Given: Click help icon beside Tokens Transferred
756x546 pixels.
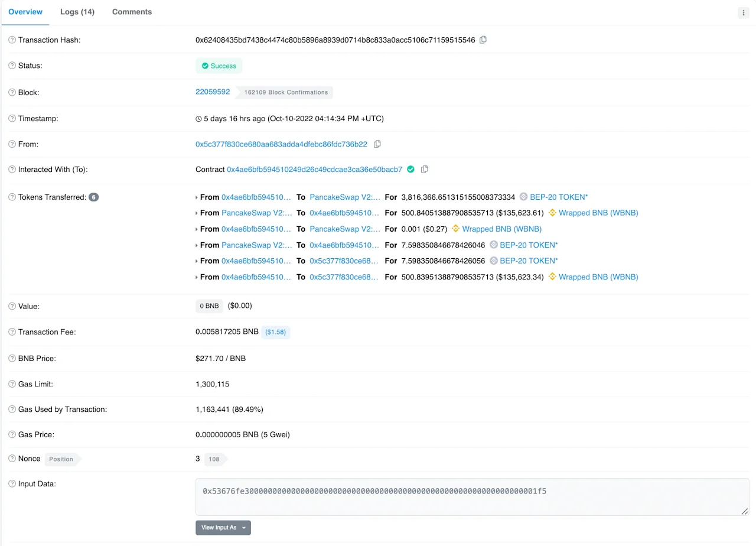Looking at the screenshot, I should (x=12, y=197).
